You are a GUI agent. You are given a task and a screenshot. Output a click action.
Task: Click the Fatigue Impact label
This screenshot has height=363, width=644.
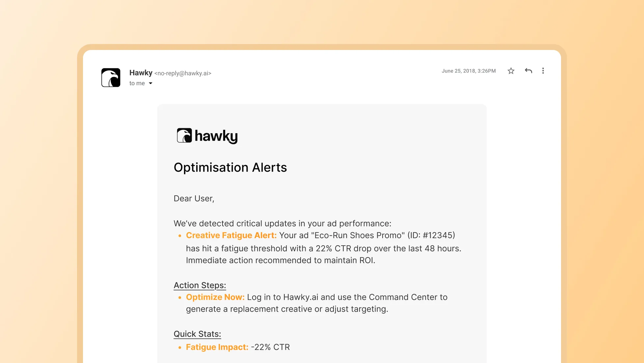click(x=217, y=347)
